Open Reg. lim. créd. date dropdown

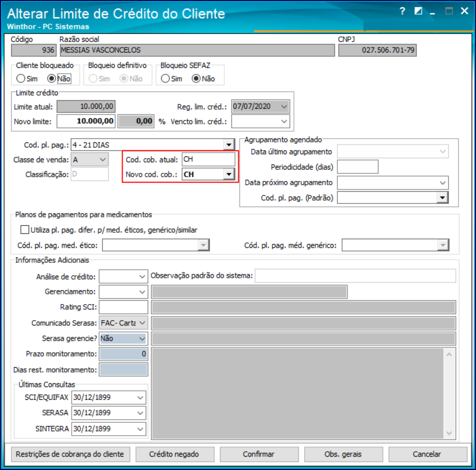point(284,107)
